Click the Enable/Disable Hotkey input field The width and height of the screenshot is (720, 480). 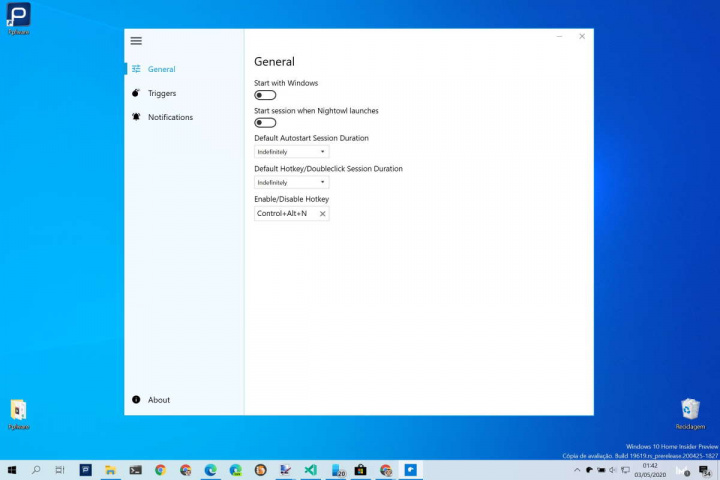point(284,214)
